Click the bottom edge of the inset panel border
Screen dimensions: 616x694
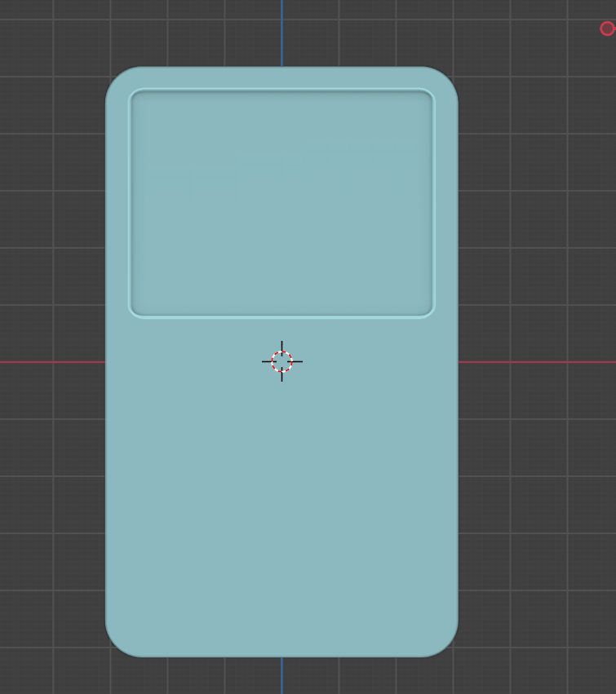click(x=281, y=316)
